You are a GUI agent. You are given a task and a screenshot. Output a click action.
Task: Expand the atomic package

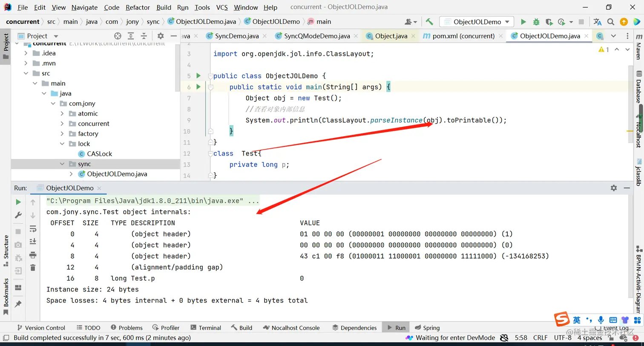(62, 114)
